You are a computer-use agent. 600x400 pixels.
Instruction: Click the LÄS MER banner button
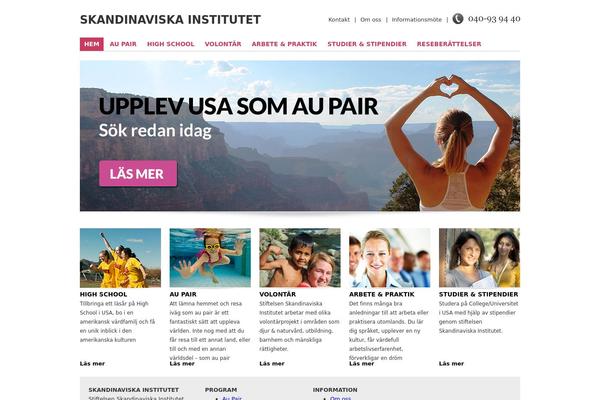click(138, 173)
